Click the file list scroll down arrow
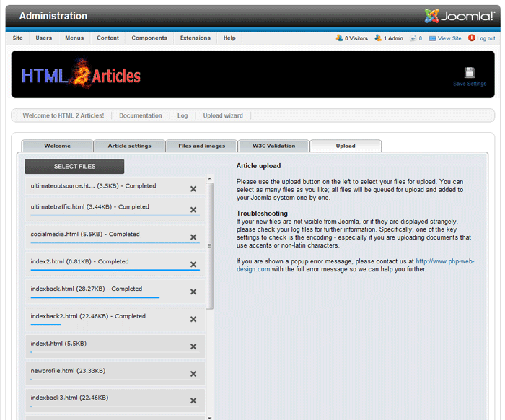 [210, 418]
